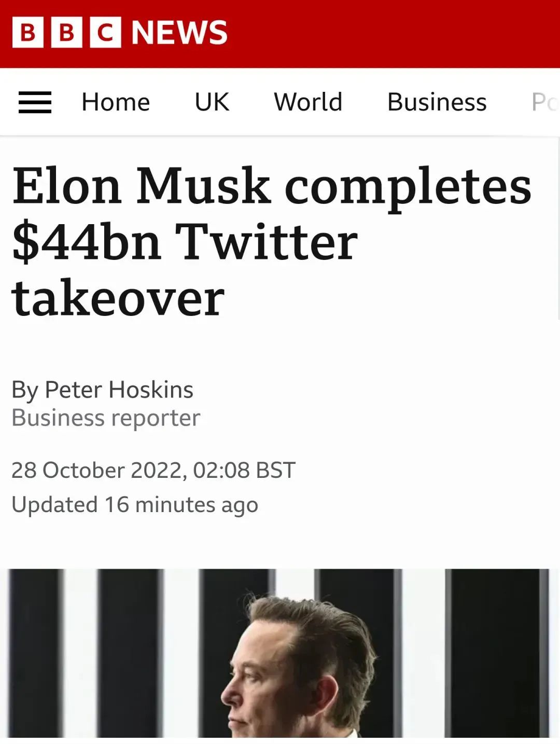Click the word Twitter in the headline
The image size is (560, 744).
coord(266,242)
